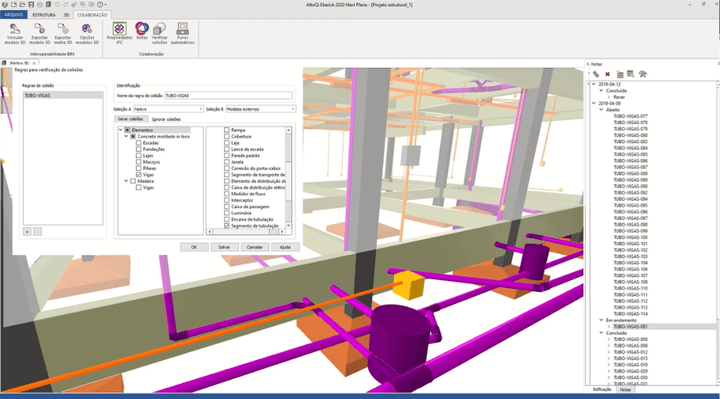
Task: Switch to the ESTRUTURA ribbon tab
Action: point(44,15)
